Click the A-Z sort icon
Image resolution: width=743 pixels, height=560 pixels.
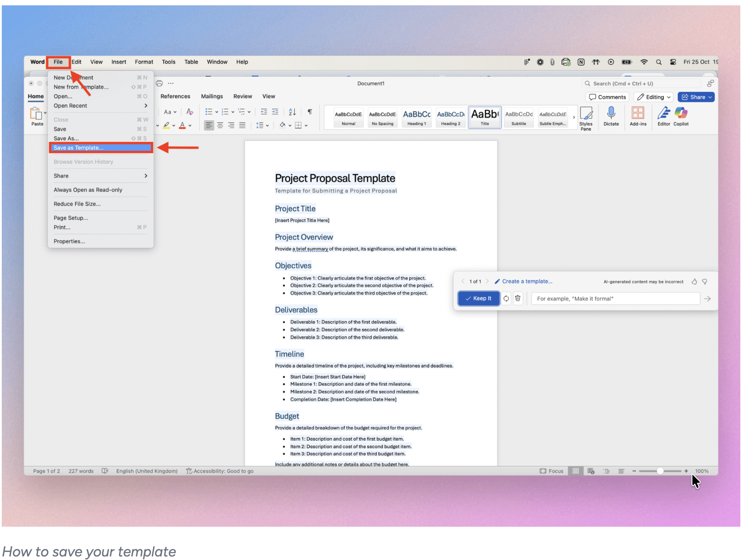292,112
